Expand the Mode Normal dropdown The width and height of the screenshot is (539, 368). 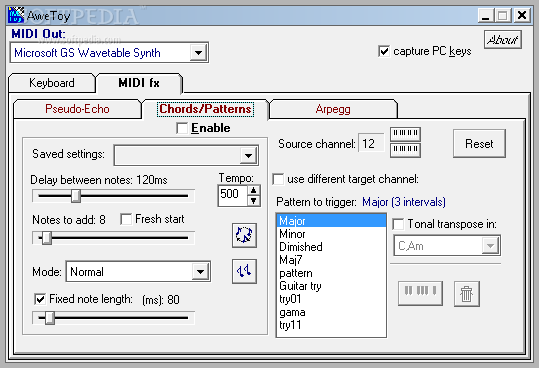[x=200, y=272]
